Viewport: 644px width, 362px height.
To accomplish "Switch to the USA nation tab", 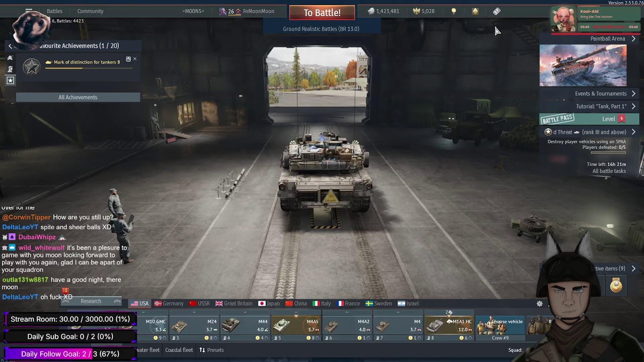I will coord(139,303).
